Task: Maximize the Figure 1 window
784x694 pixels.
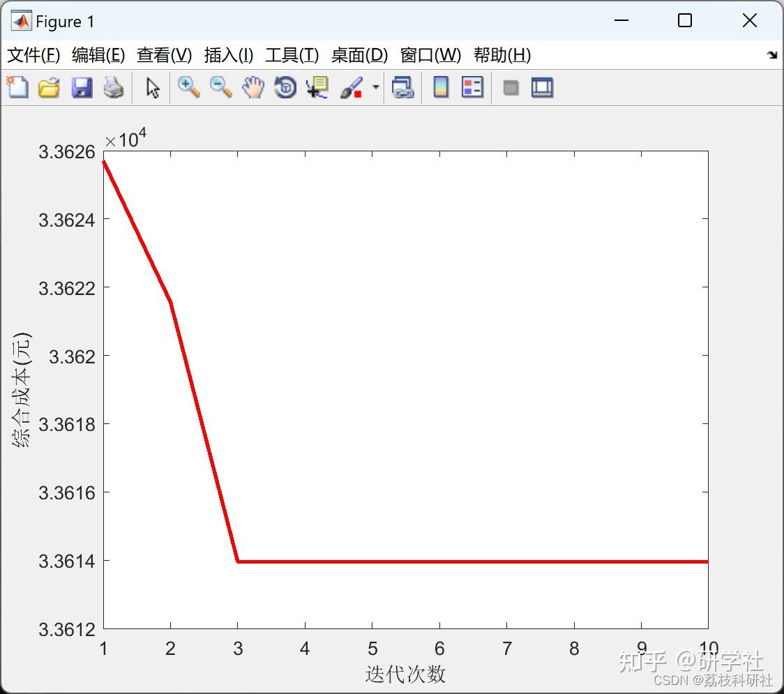Action: click(684, 20)
